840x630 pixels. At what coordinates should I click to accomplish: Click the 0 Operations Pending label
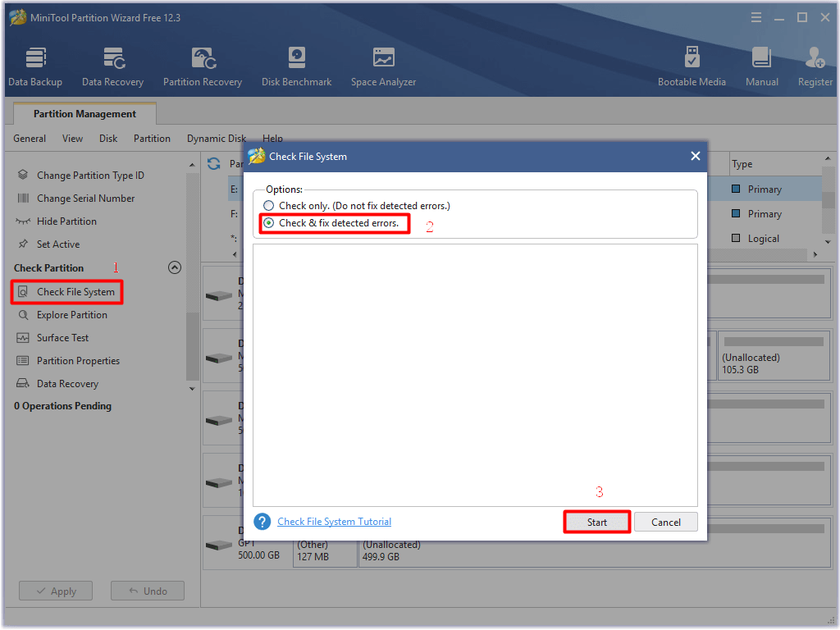click(x=62, y=406)
